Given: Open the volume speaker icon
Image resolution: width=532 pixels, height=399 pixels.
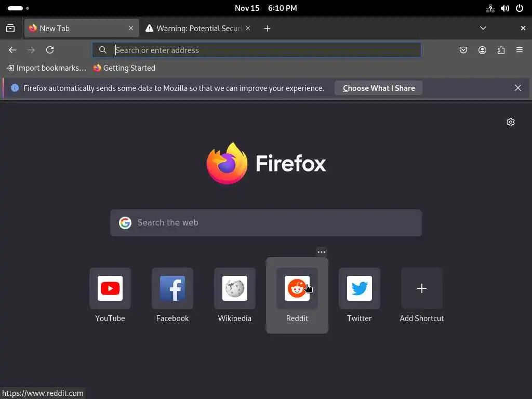Looking at the screenshot, I should [x=505, y=8].
